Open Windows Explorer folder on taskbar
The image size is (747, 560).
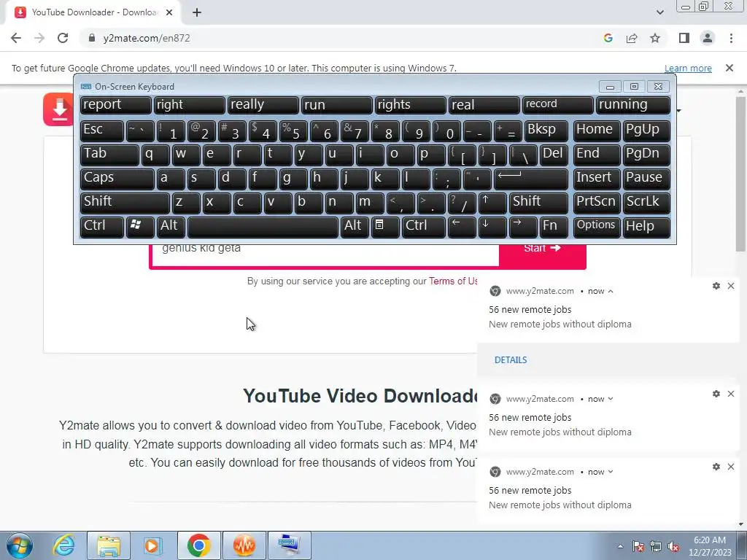tap(109, 545)
